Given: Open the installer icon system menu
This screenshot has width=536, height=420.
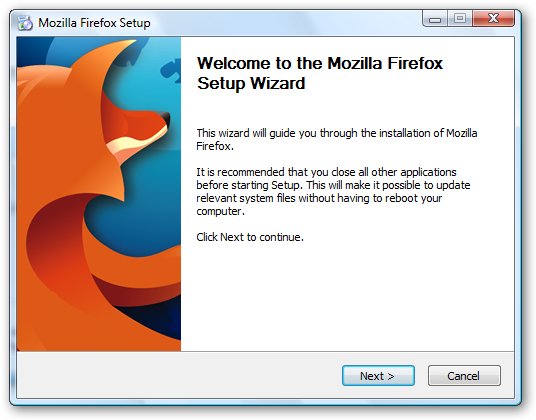Looking at the screenshot, I should (25, 23).
